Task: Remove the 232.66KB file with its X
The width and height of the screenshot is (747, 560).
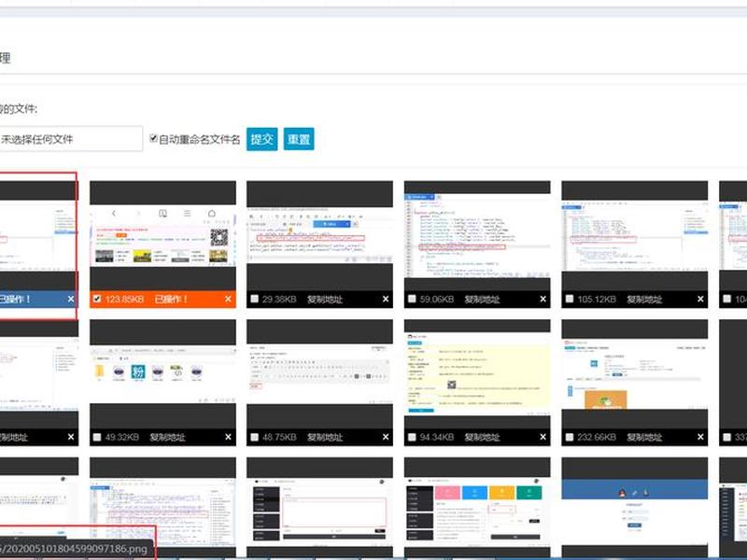Action: coord(700,437)
